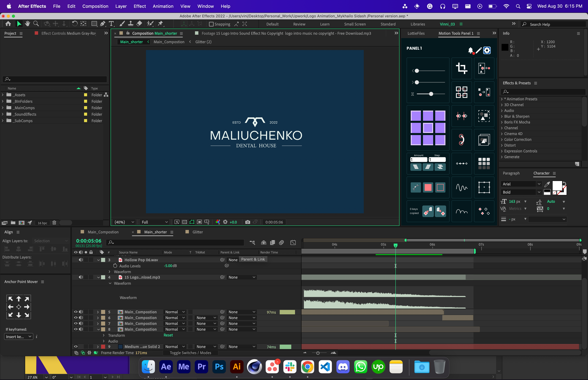The width and height of the screenshot is (588, 380).
Task: Toggle transparency grid in composition viewer
Action: pos(184,222)
